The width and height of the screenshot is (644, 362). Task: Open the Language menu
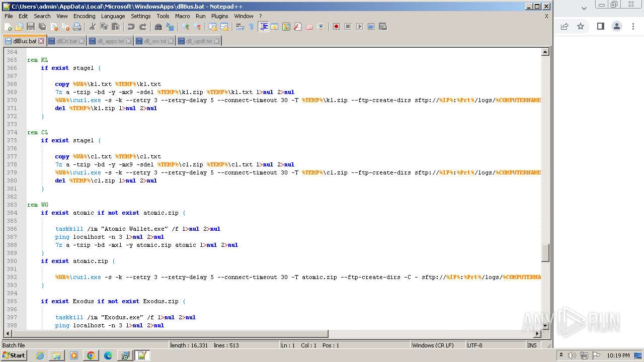[x=113, y=16]
